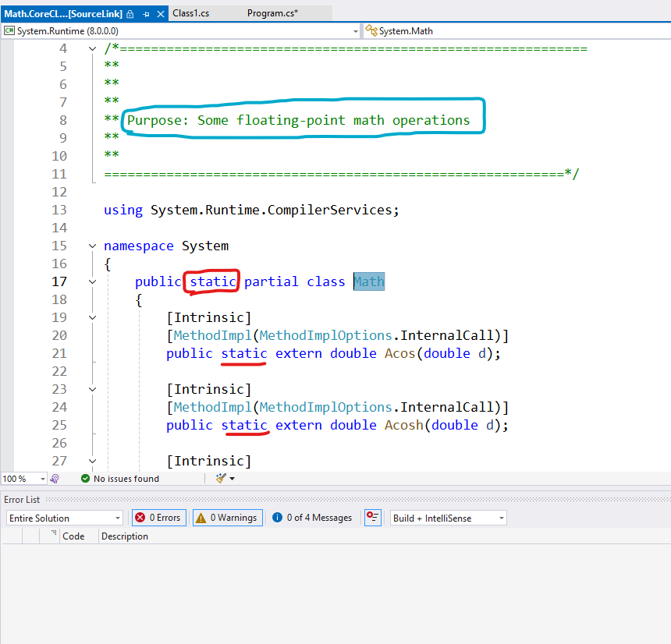Close the Math.CoreCL SourceLink tab
Image resolution: width=671 pixels, height=644 pixels.
(161, 14)
